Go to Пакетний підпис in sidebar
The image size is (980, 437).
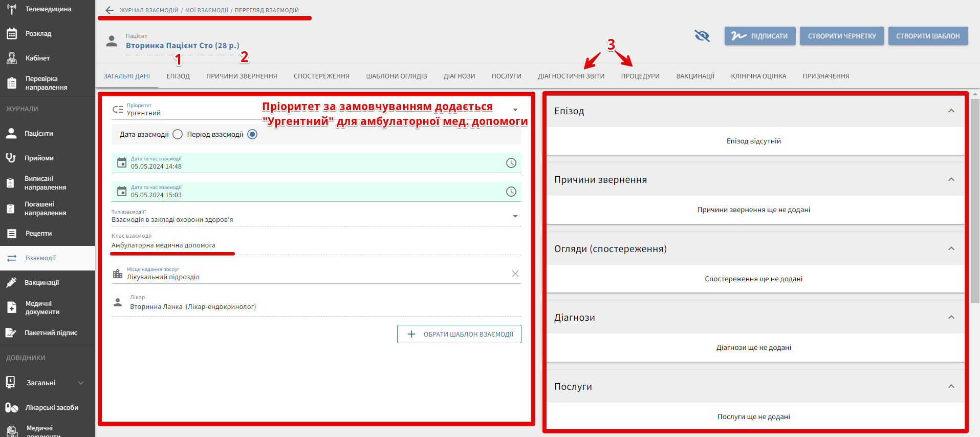pyautogui.click(x=51, y=333)
